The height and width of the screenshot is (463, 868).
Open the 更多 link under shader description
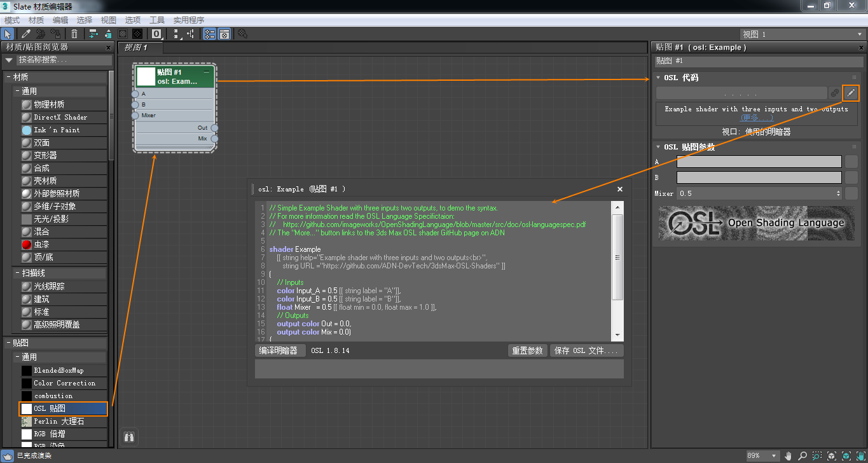click(x=757, y=118)
